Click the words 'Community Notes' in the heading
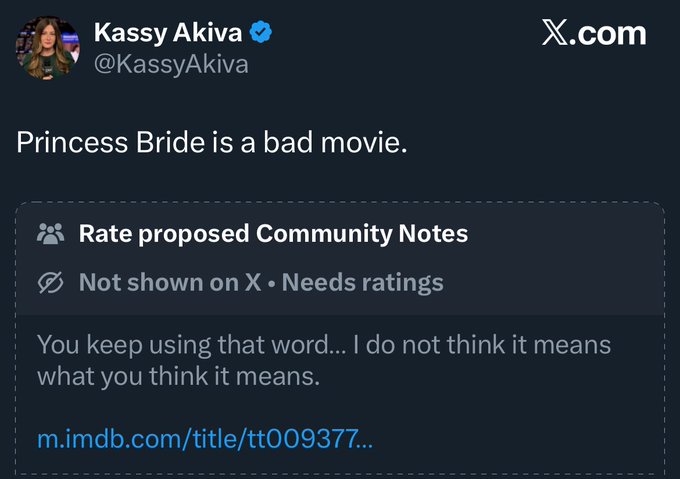The height and width of the screenshot is (479, 680). pos(362,234)
